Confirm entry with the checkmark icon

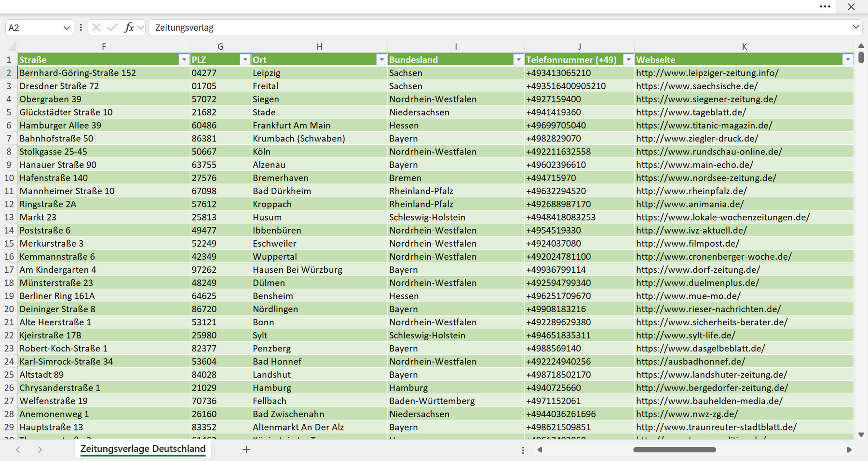pyautogui.click(x=112, y=28)
